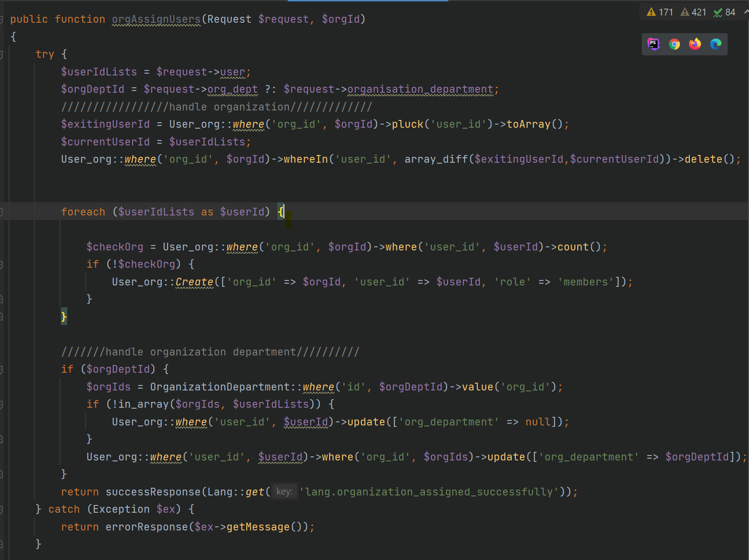Click the highlighted opening brace after foreach
749x560 pixels.
tap(281, 211)
